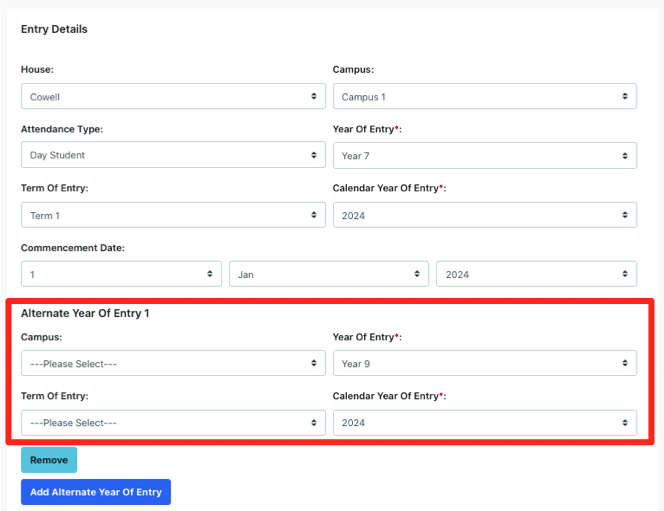664x511 pixels.
Task: Open the House dropdown showing Cowell
Action: (x=172, y=97)
